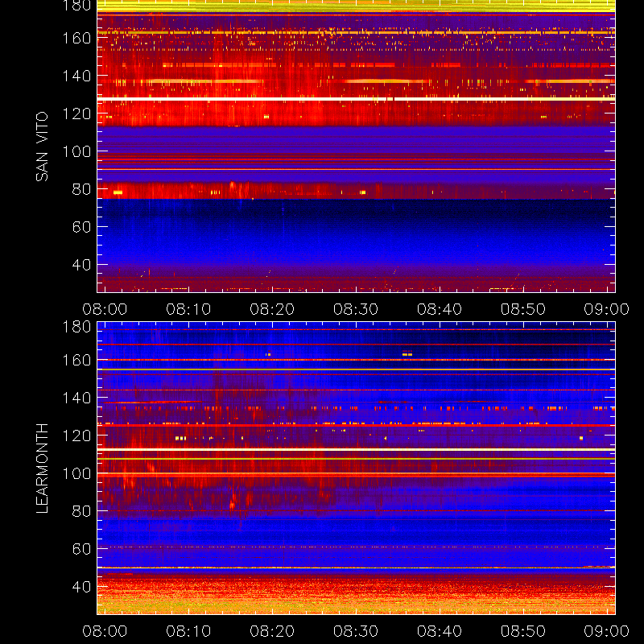Screen dimensions: 644x644
Task: Select the 120 tick label on San Vito axis
Action: tap(76, 114)
